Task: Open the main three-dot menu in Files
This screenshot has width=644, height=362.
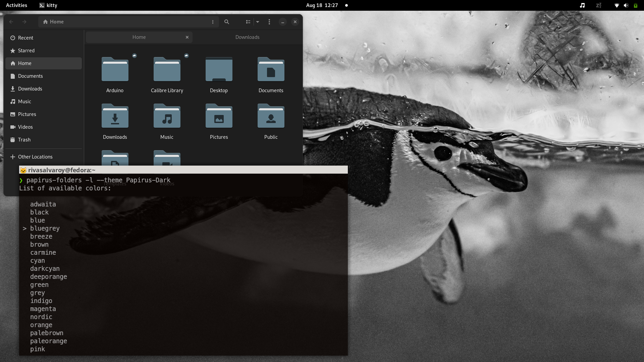Action: [x=269, y=22]
